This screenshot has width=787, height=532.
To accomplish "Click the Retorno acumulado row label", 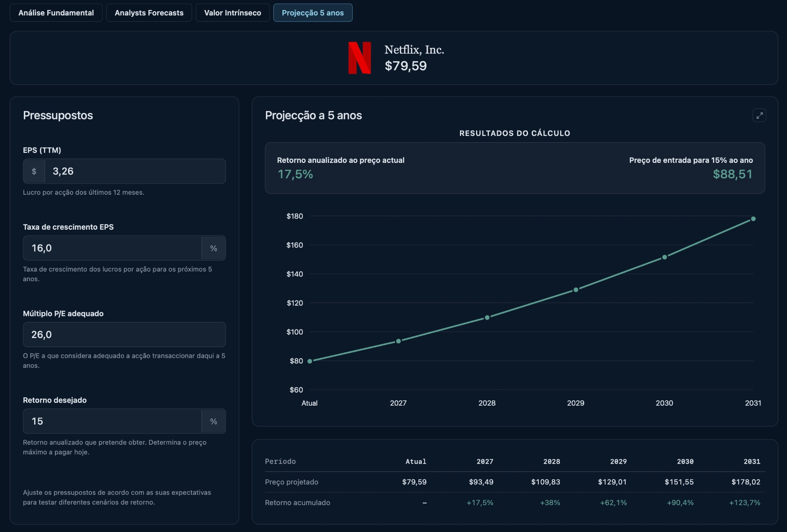I will (x=297, y=503).
